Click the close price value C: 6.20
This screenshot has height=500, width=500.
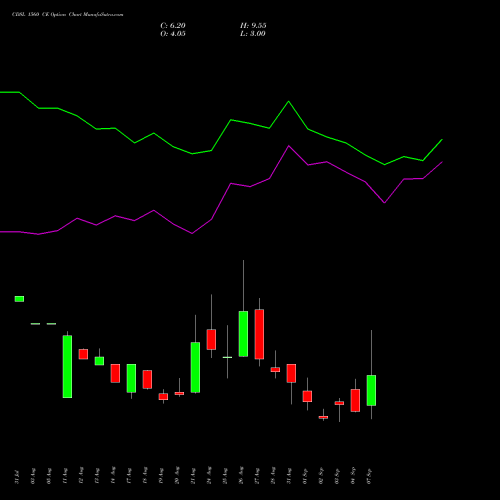173,26
